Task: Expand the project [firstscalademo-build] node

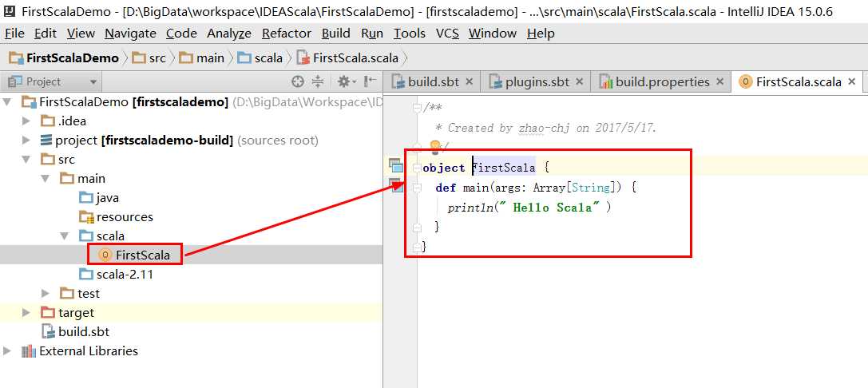Action: 26,140
